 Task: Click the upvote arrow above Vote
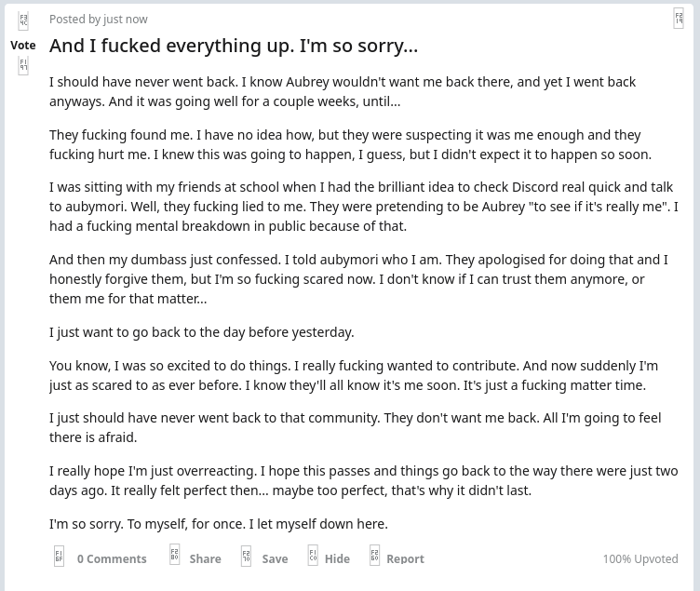23,21
